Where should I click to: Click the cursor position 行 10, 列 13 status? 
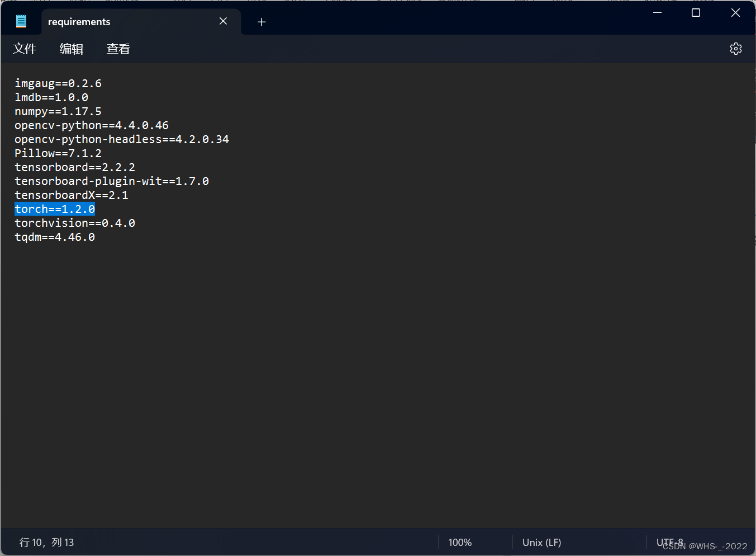[47, 542]
